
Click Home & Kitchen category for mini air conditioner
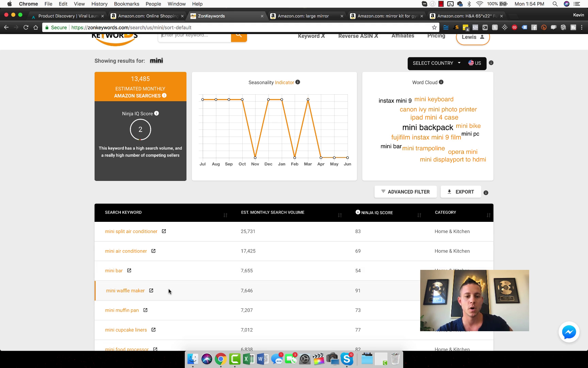pos(452,251)
